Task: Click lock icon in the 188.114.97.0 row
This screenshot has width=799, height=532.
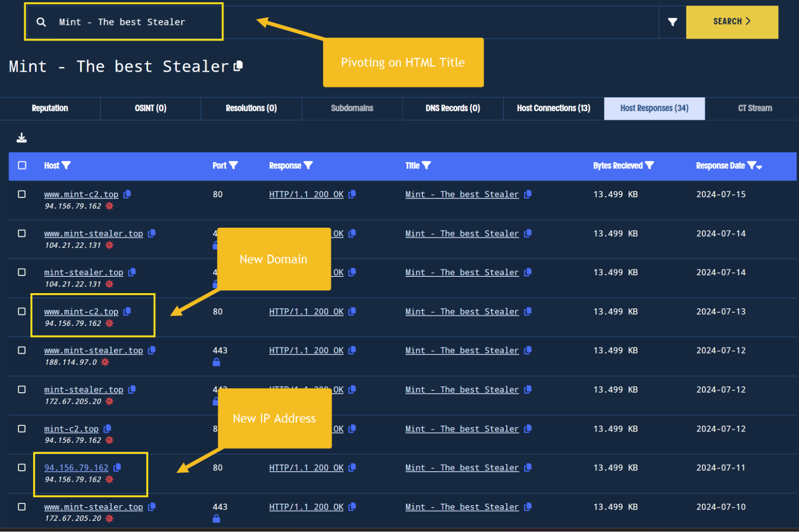Action: [x=216, y=362]
